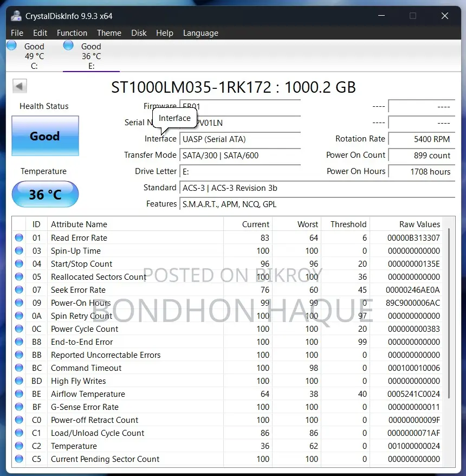Click the 36 °C temperature button
This screenshot has height=476, width=466.
click(45, 194)
